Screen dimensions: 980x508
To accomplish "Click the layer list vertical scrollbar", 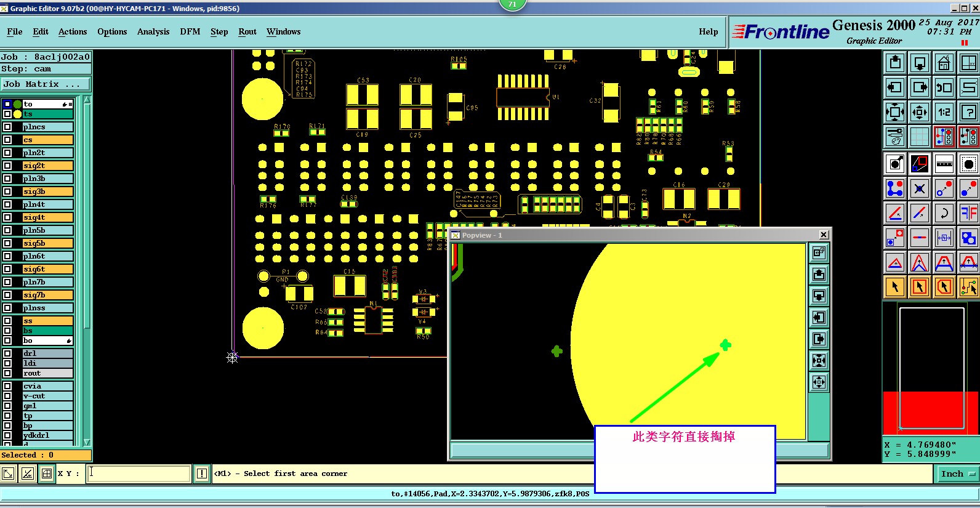I will pyautogui.click(x=87, y=271).
